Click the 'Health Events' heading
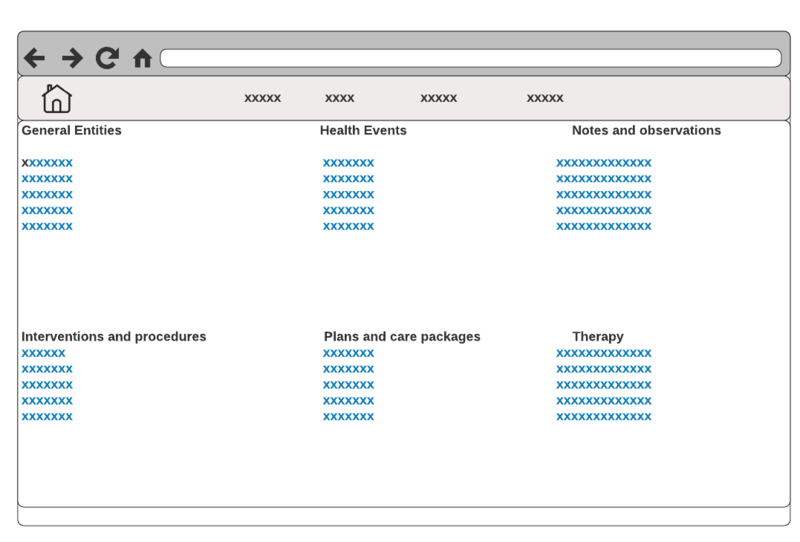The width and height of the screenshot is (800, 542). [x=363, y=131]
